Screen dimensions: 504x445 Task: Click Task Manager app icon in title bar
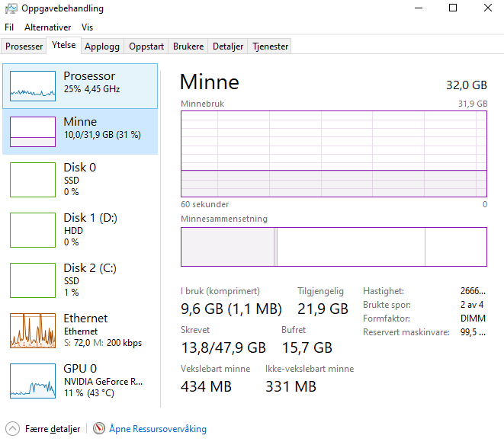10,8
